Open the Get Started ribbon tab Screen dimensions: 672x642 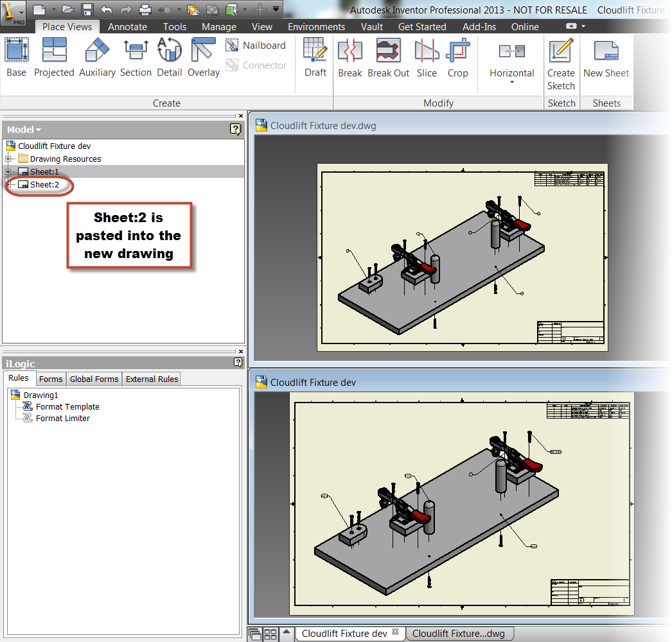(x=422, y=26)
